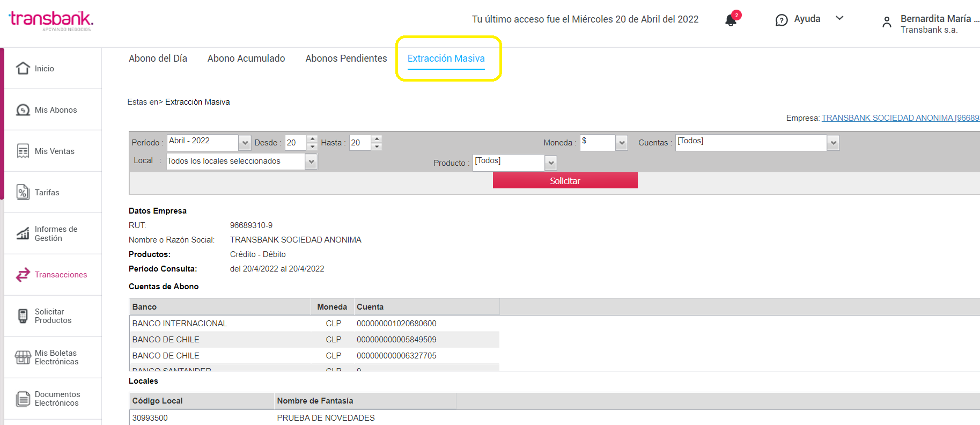Increase the Hasta day value
This screenshot has height=425, width=980.
tap(377, 139)
